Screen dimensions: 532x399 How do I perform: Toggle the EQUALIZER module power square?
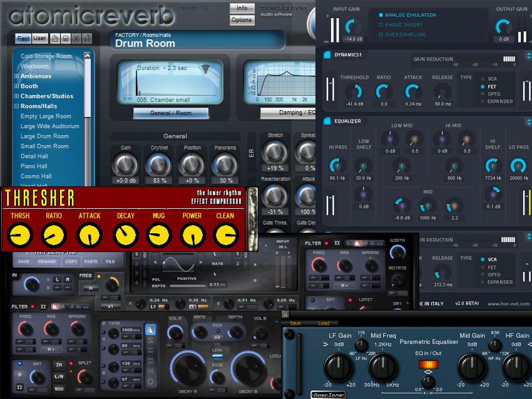[327, 121]
